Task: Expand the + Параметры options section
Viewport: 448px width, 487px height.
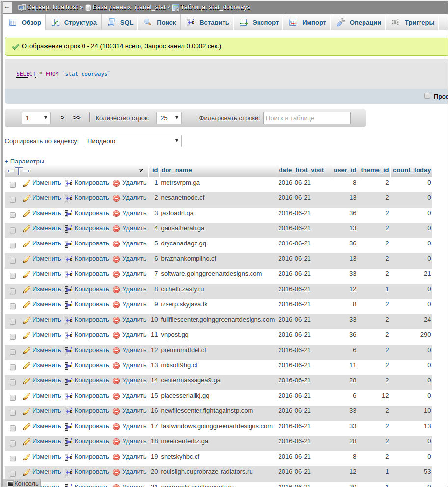Action: coord(25,161)
